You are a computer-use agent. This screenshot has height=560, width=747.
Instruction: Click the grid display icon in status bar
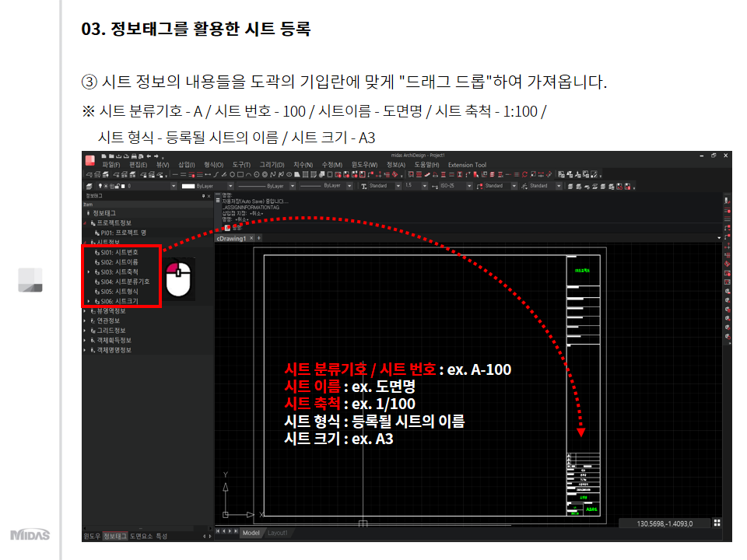[x=717, y=523]
